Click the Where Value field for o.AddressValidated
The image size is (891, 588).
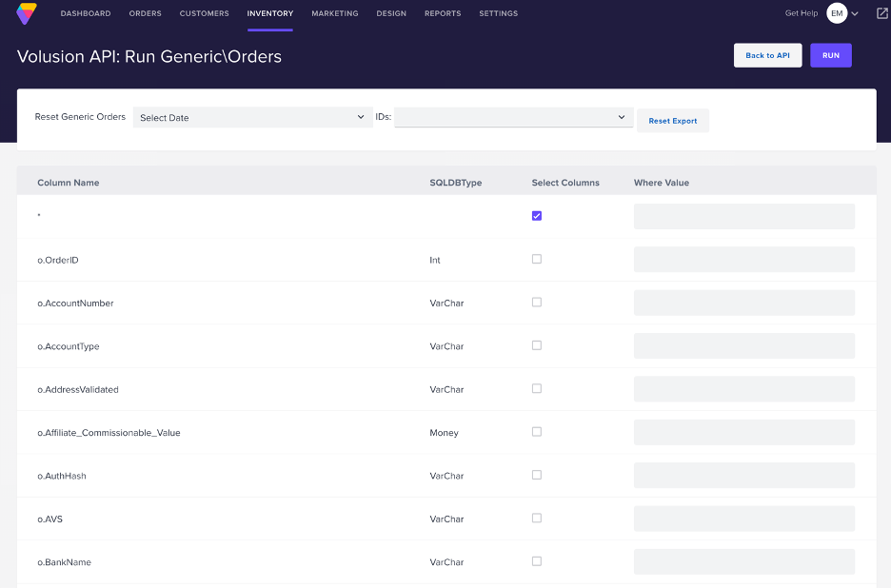tap(743, 389)
